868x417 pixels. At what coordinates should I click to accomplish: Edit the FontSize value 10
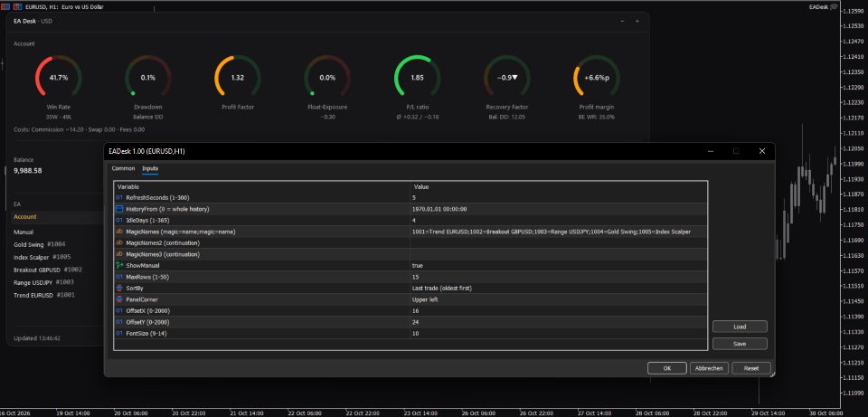[558, 334]
